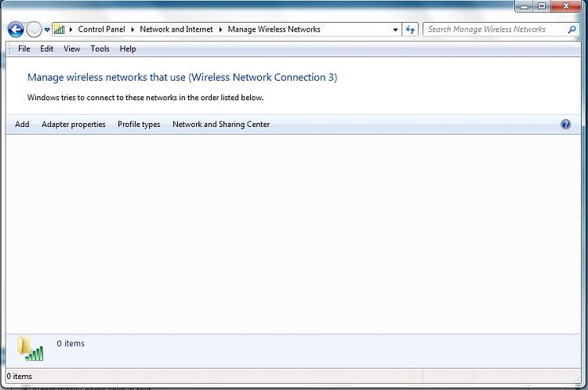Screen dimensions: 588x390
Task: Click the wireless signal icon in address bar
Action: pos(60,29)
